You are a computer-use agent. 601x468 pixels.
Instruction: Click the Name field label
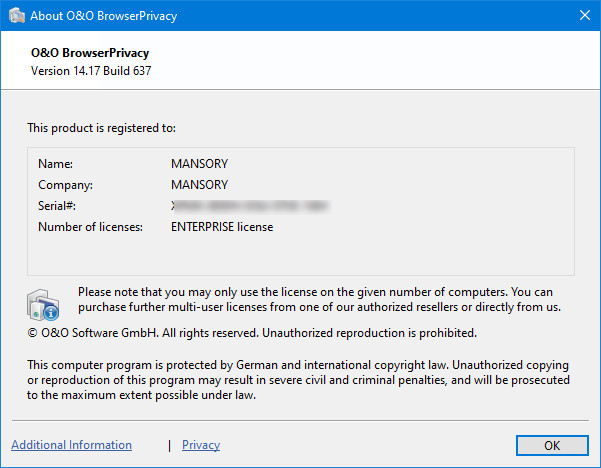coord(56,163)
